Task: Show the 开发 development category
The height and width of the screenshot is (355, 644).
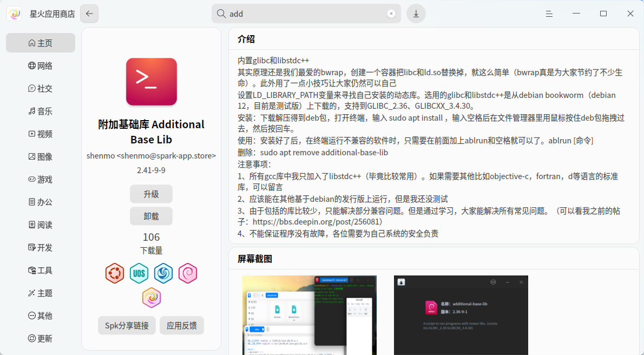Action: (41, 247)
